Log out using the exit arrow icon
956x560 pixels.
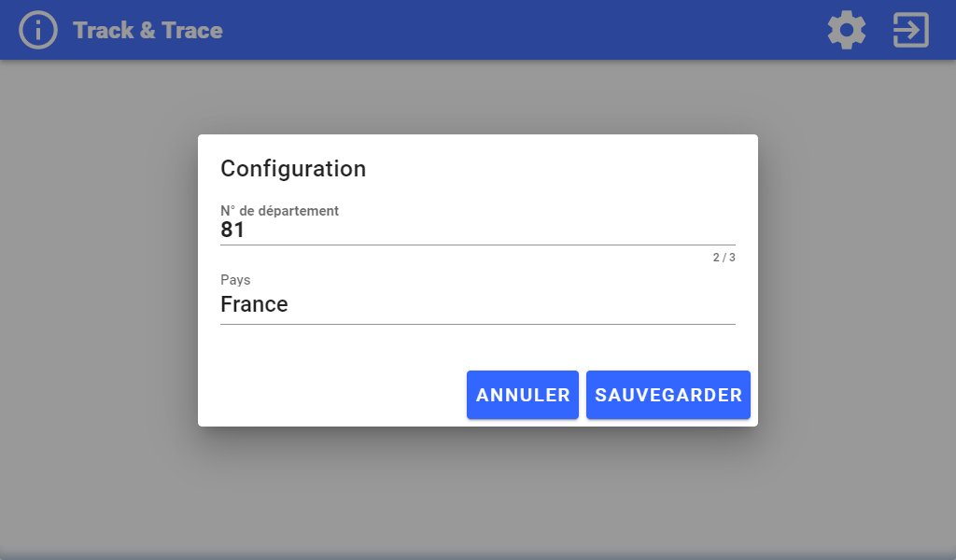[x=911, y=30]
